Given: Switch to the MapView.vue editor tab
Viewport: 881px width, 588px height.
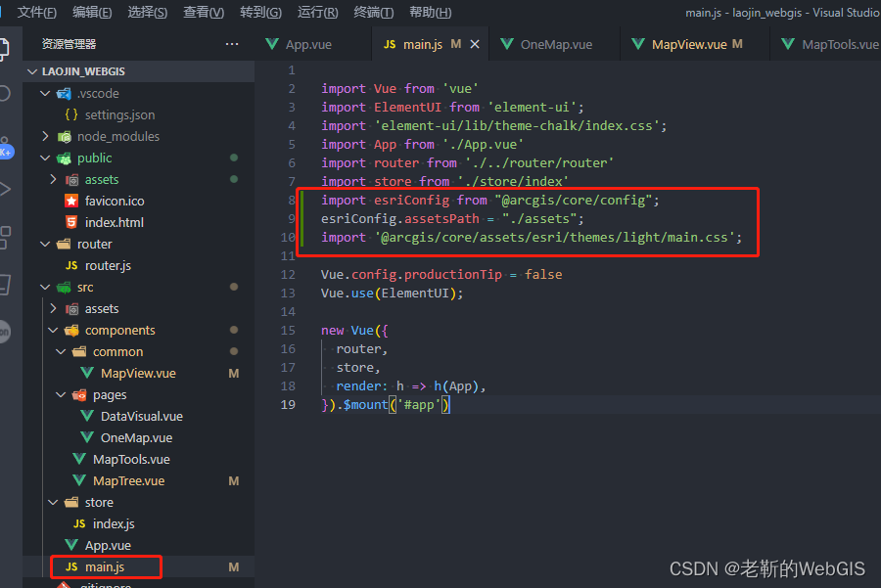Looking at the screenshot, I should pyautogui.click(x=688, y=44).
